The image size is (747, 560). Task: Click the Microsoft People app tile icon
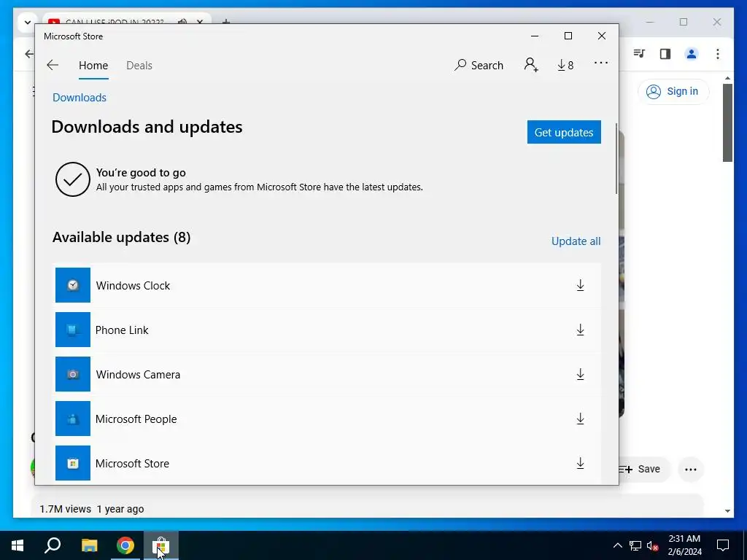(x=73, y=419)
